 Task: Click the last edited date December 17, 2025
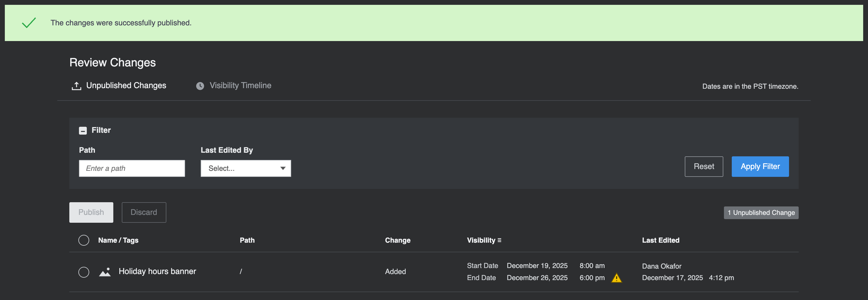[672, 278]
